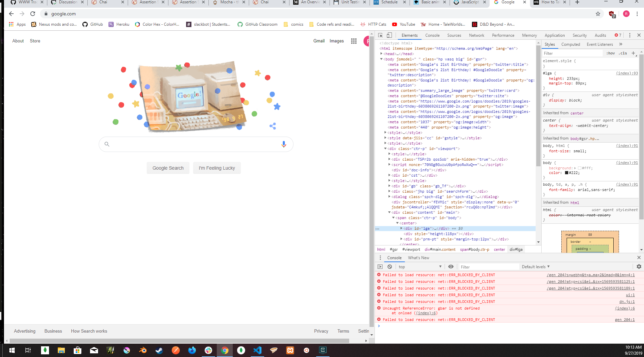Reload the page

(33, 14)
